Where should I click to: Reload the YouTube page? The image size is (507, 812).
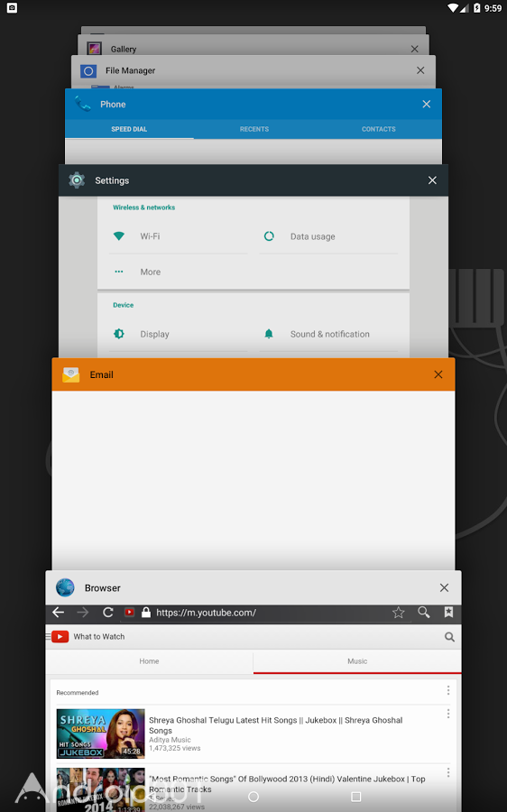107,613
